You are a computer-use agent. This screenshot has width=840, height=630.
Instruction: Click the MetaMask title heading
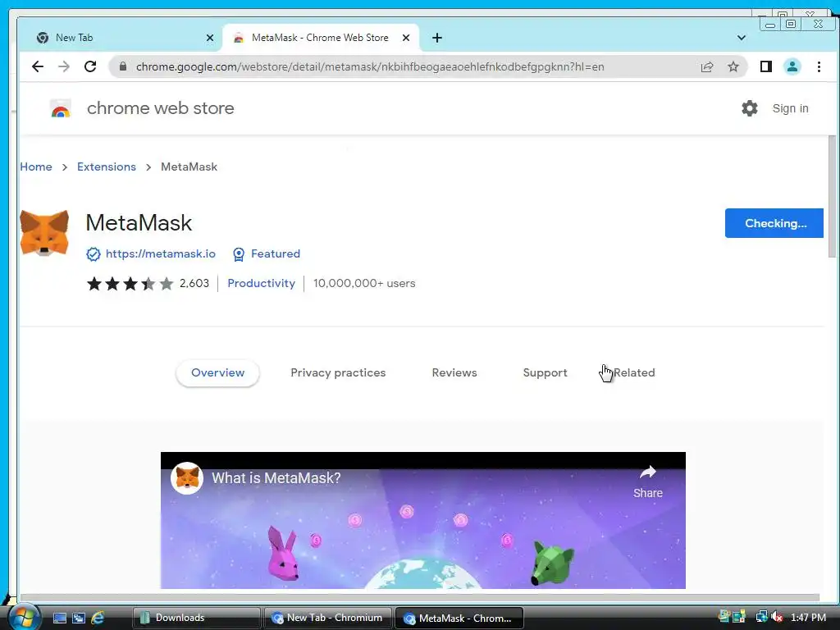(139, 223)
